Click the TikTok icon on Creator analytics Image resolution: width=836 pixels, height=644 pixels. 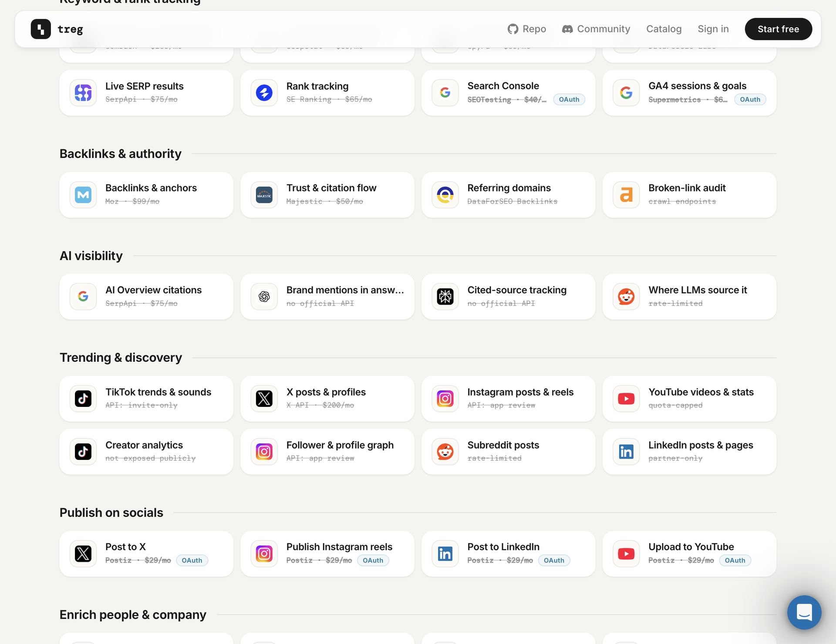click(83, 452)
